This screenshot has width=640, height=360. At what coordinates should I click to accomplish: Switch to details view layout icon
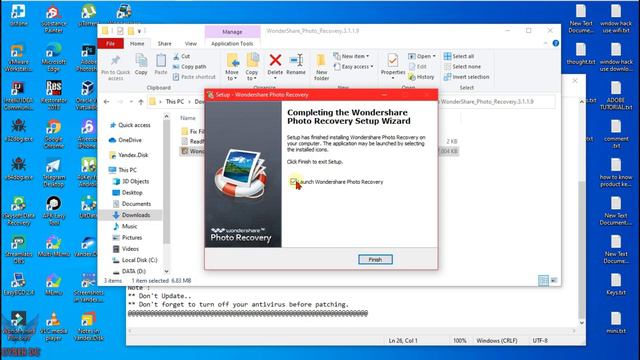(543, 280)
